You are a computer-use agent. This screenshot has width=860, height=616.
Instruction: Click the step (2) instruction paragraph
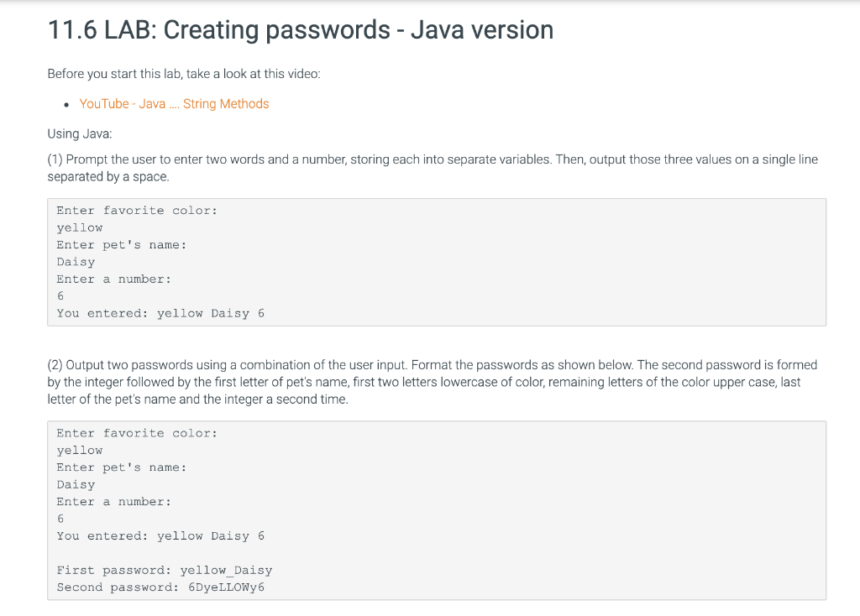[432, 382]
